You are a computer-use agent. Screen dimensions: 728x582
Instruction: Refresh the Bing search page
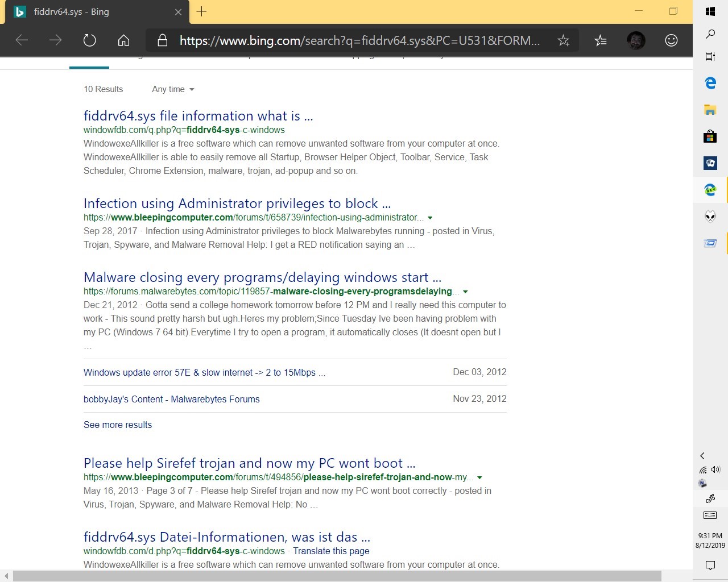(x=89, y=40)
